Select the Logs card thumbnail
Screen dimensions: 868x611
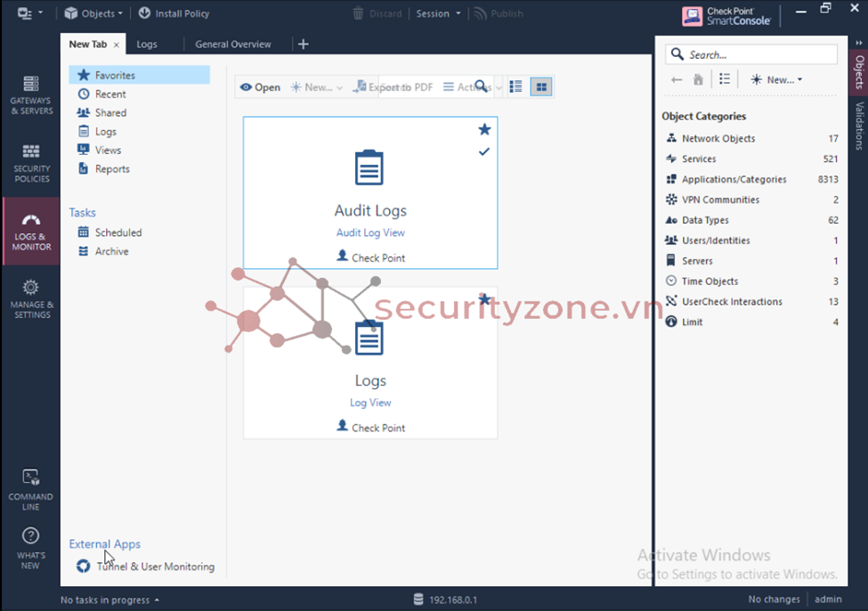coord(370,363)
